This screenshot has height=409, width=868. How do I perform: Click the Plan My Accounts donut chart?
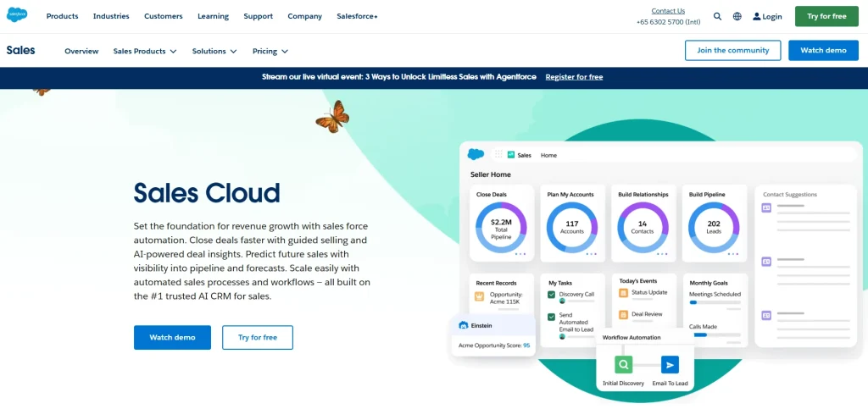[572, 228]
